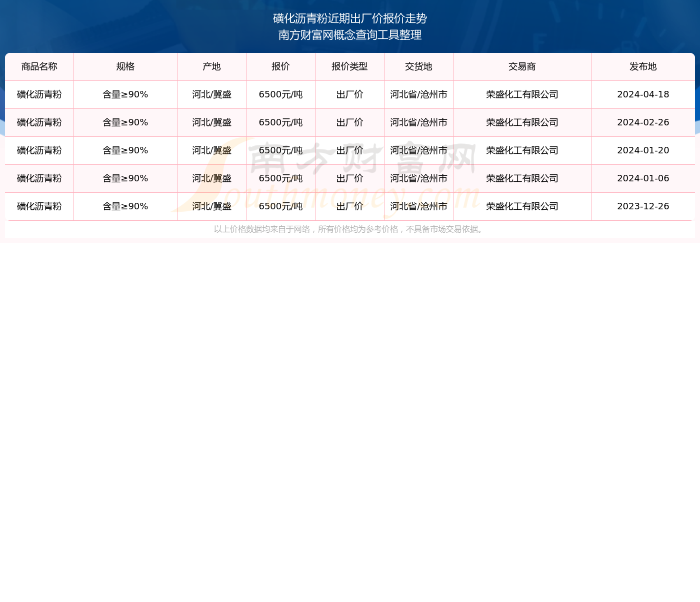The image size is (700, 602).
Task: Click 磺化沥青粉 in the 2023-12-26 row
Action: click(x=39, y=206)
